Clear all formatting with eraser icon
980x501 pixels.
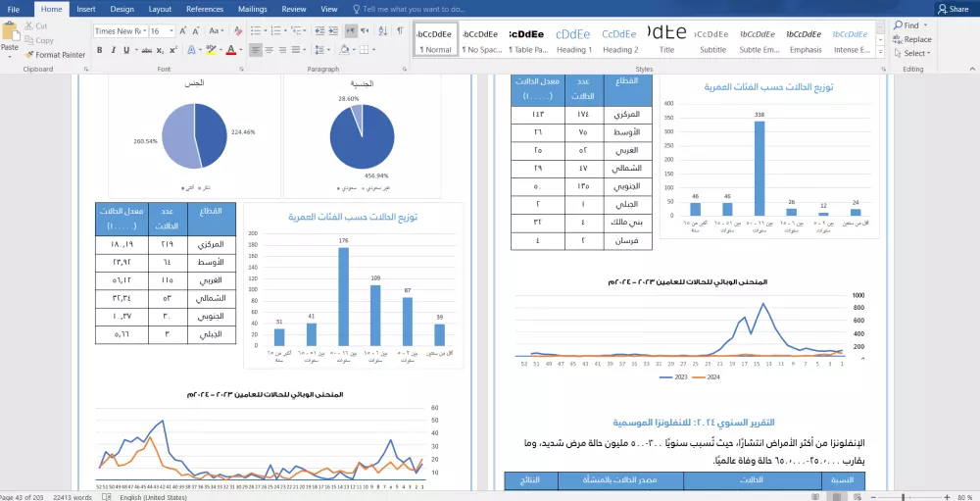[237, 30]
